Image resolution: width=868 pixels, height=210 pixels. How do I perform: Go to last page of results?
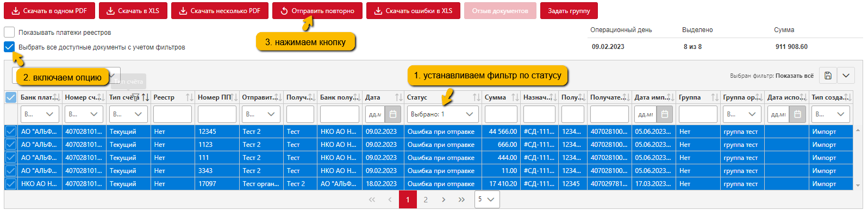click(461, 200)
